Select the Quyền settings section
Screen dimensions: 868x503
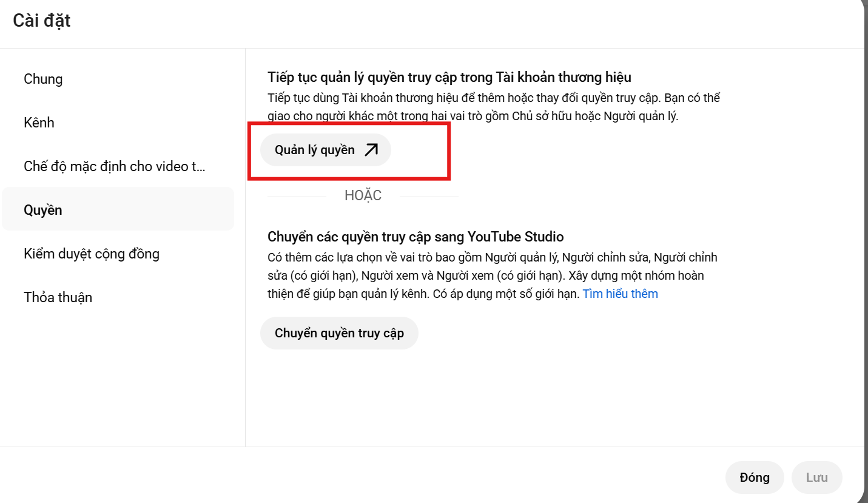pyautogui.click(x=42, y=209)
